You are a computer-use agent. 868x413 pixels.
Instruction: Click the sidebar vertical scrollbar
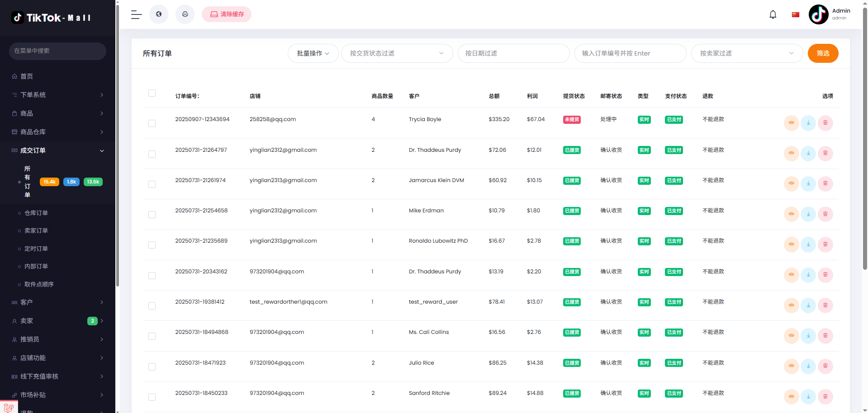coord(118,145)
